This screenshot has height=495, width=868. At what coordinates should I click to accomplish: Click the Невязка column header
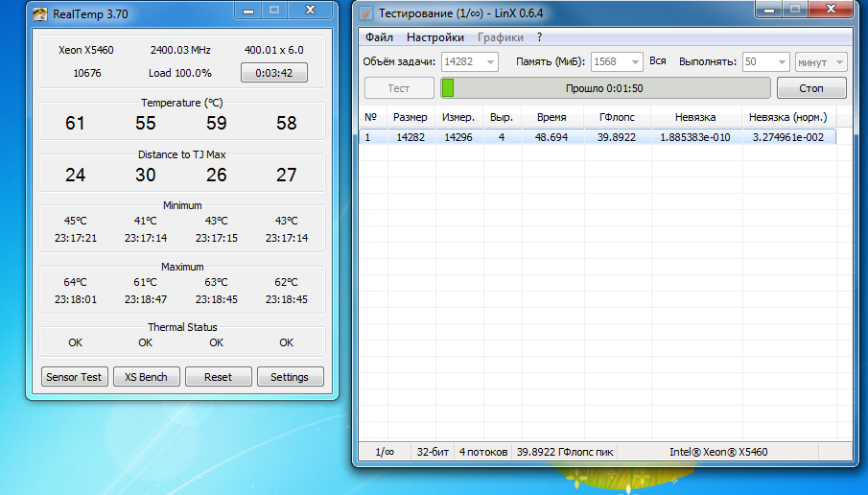coord(696,117)
